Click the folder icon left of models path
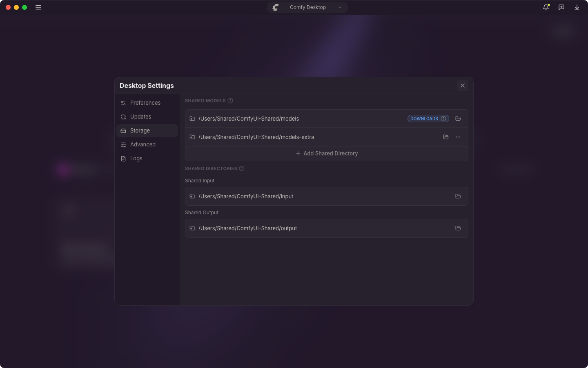Image resolution: width=588 pixels, height=368 pixels. (192, 119)
